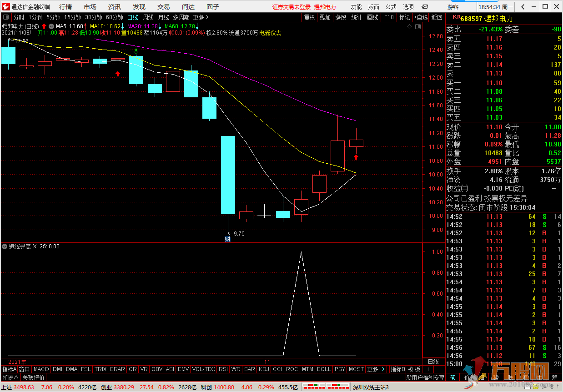
Task: Click the red up arrow beside stock name
Action: pos(44,26)
